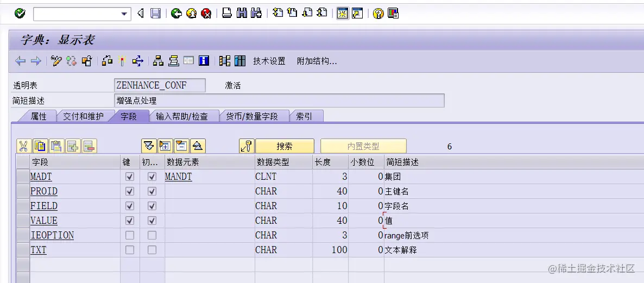The width and height of the screenshot is (644, 283).
Task: Collapse all with the up-triangle icon
Action: tap(198, 146)
